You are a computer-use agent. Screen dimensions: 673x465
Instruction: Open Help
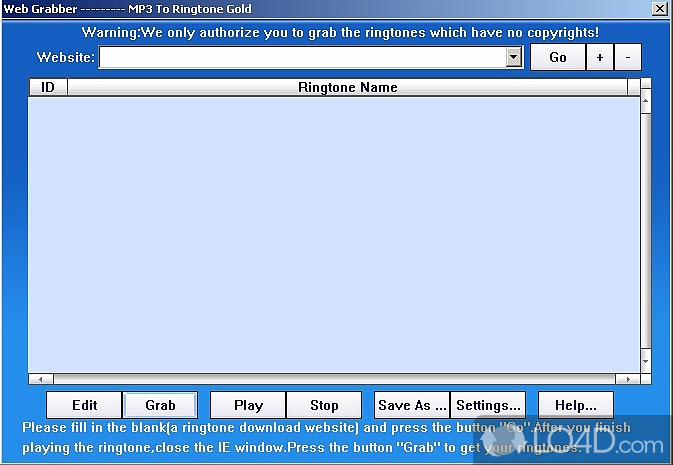576,405
